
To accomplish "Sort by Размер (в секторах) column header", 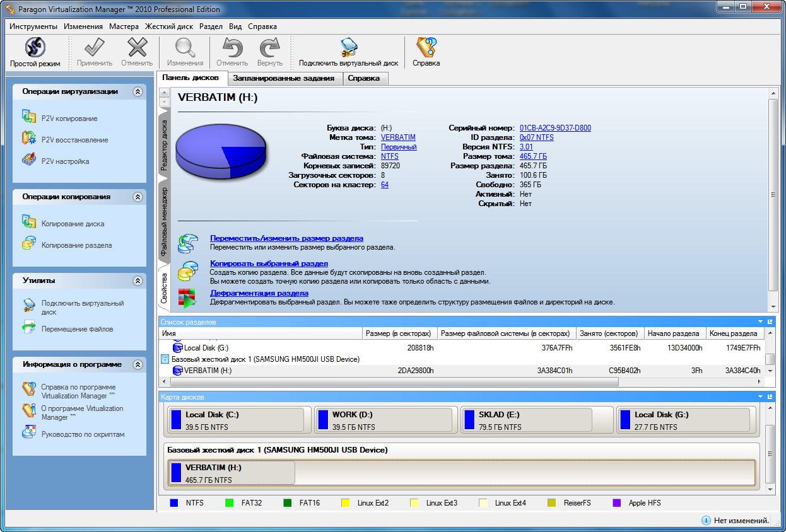I will [400, 333].
